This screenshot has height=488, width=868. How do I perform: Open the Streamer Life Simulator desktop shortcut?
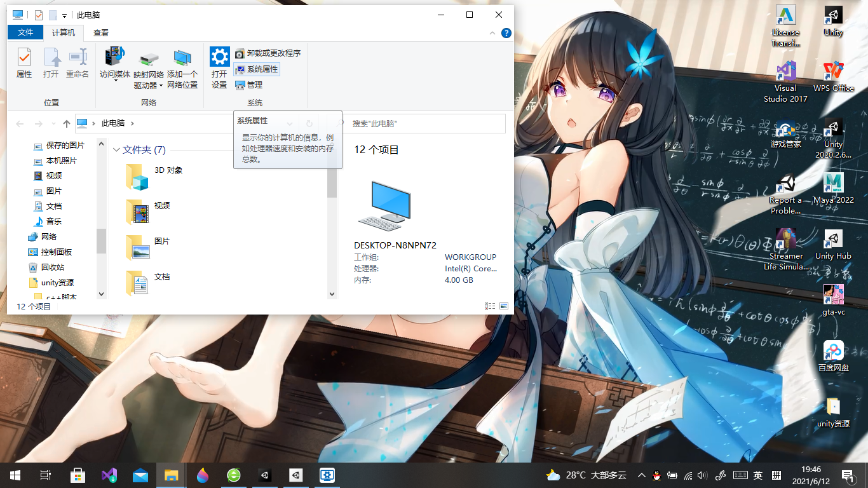(786, 250)
